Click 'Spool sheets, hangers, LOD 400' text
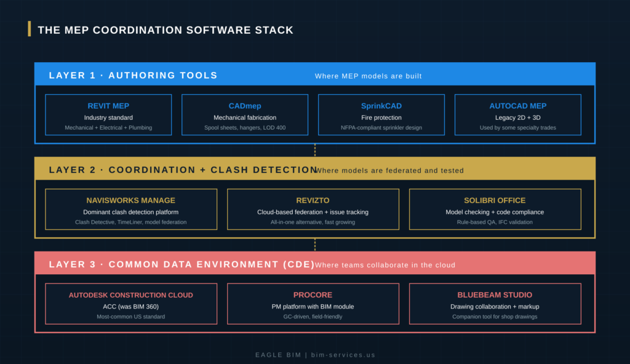 [x=245, y=128]
